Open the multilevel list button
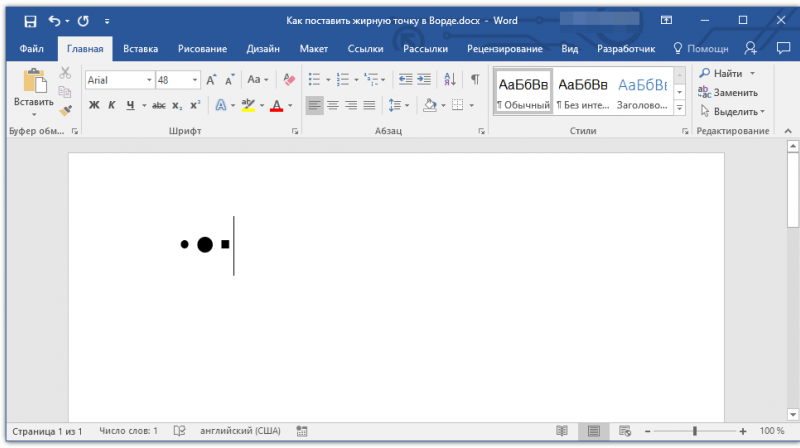 click(x=371, y=80)
